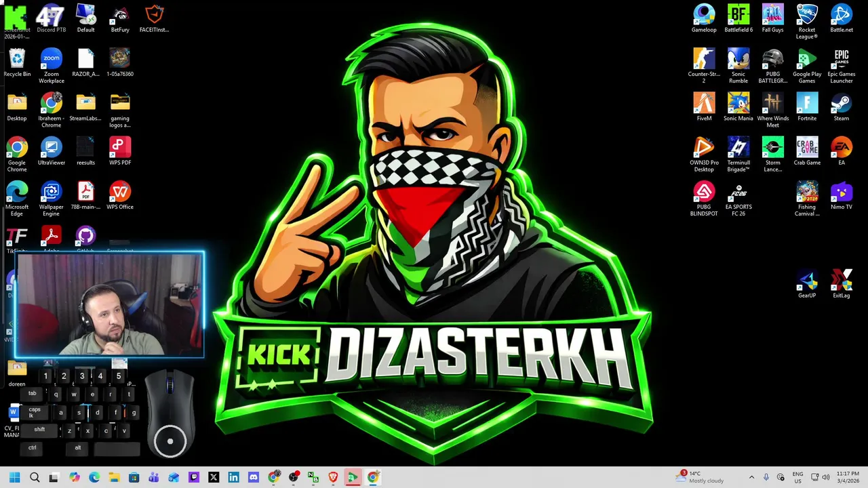868x488 pixels.
Task: Open the Nimo TV shortcut
Action: pyautogui.click(x=842, y=195)
